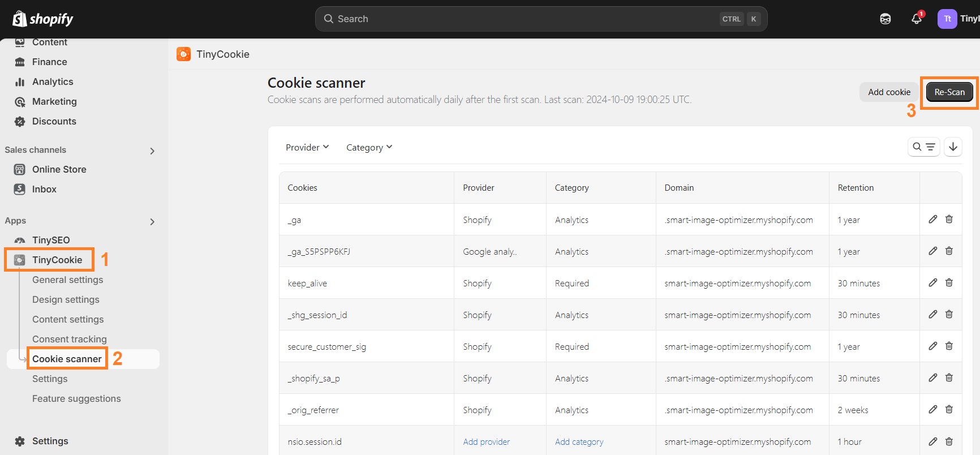Edit the keep_alive cookie

[x=933, y=282]
